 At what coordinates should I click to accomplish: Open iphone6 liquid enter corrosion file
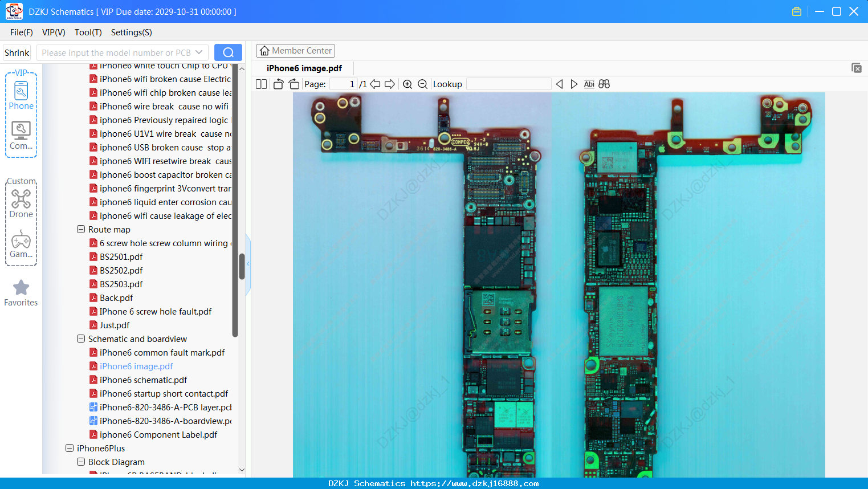click(x=161, y=202)
